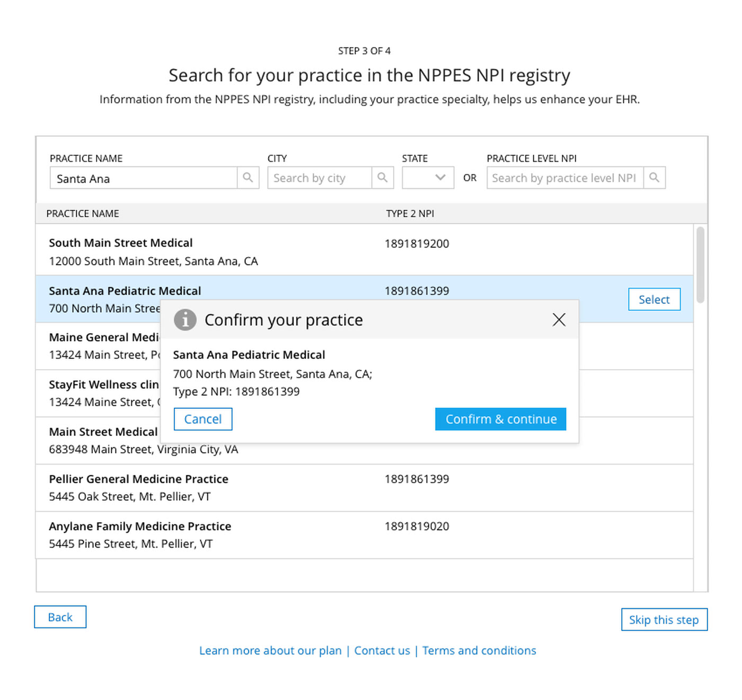Image resolution: width=742 pixels, height=700 pixels.
Task: Click Skip this step button
Action: [x=664, y=619]
